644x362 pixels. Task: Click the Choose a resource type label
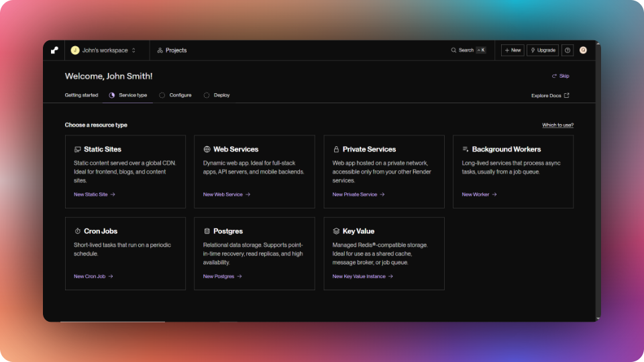[x=96, y=125]
